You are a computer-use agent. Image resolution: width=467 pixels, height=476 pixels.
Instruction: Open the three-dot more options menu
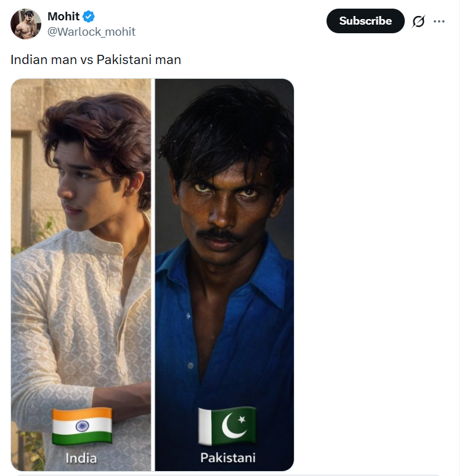[439, 22]
